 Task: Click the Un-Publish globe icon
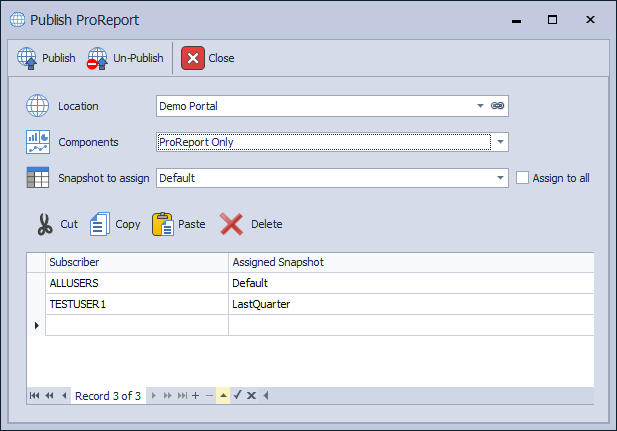coord(97,58)
